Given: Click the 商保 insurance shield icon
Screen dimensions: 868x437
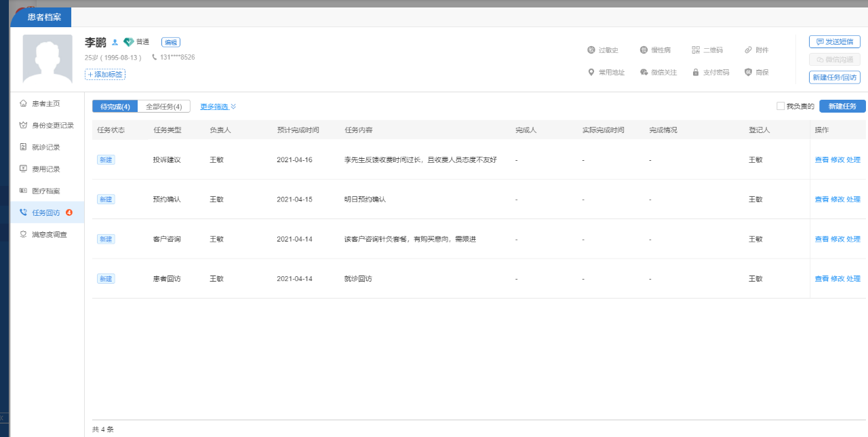Looking at the screenshot, I should 748,73.
